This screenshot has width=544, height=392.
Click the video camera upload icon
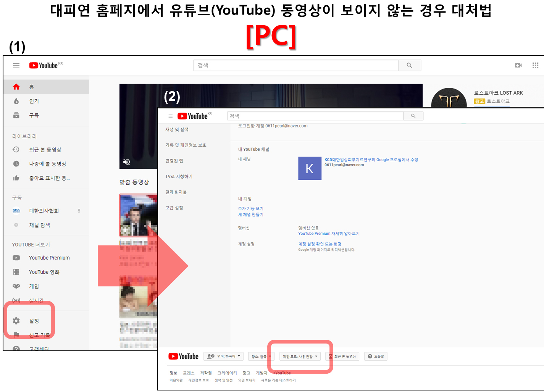pyautogui.click(x=518, y=65)
